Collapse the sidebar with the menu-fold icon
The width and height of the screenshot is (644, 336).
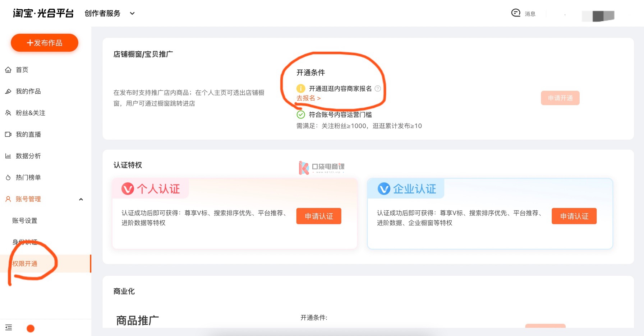(9, 327)
